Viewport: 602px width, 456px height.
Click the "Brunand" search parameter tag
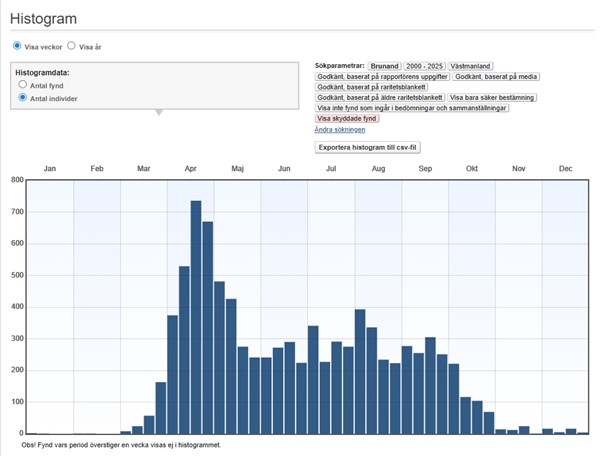click(383, 65)
